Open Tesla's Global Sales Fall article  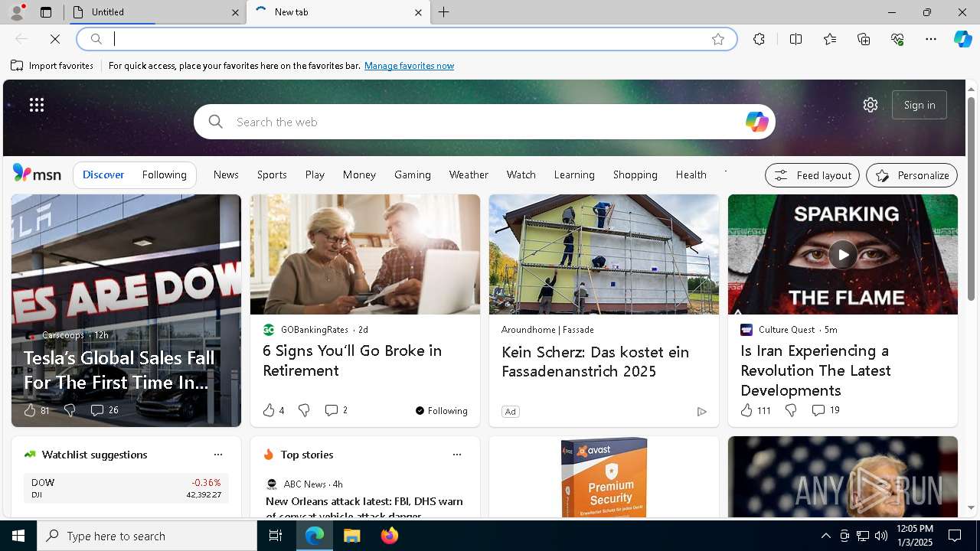119,370
